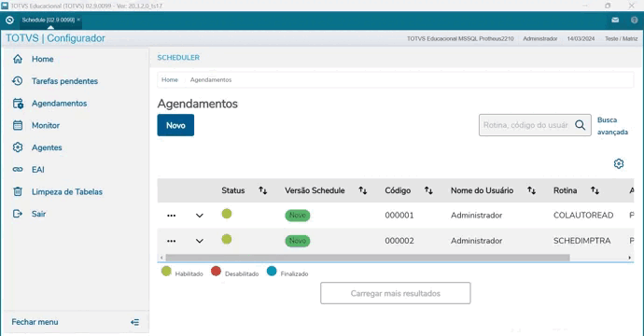Select Sair to log out

click(x=38, y=214)
